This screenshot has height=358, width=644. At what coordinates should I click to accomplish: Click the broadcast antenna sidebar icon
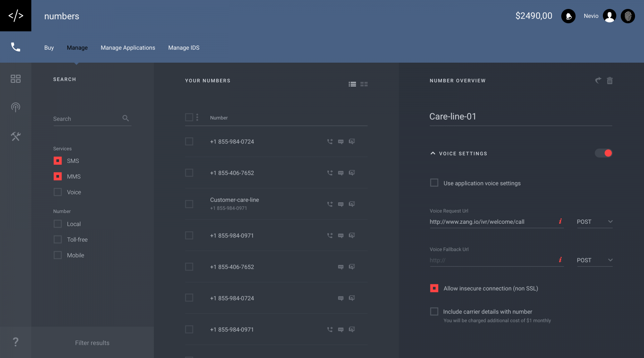click(15, 107)
